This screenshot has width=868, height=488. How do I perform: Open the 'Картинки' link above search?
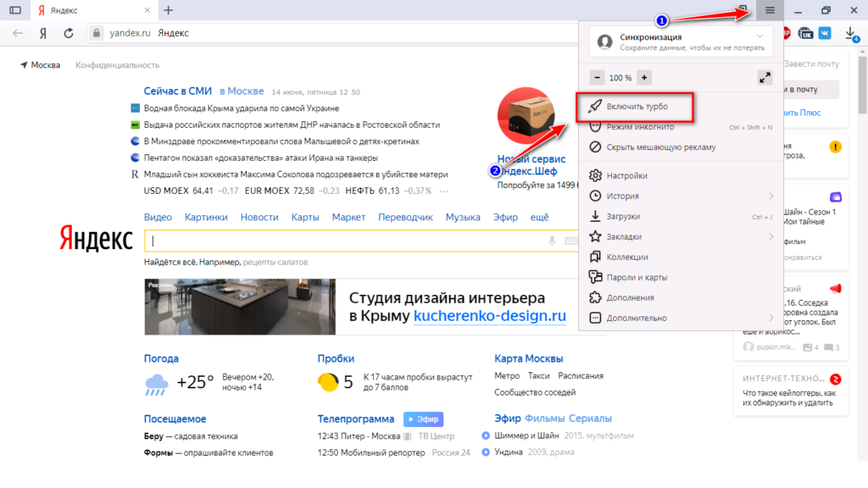206,218
